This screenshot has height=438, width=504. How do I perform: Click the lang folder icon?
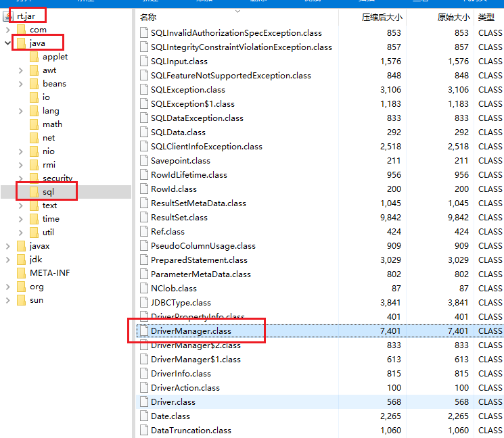click(x=34, y=111)
